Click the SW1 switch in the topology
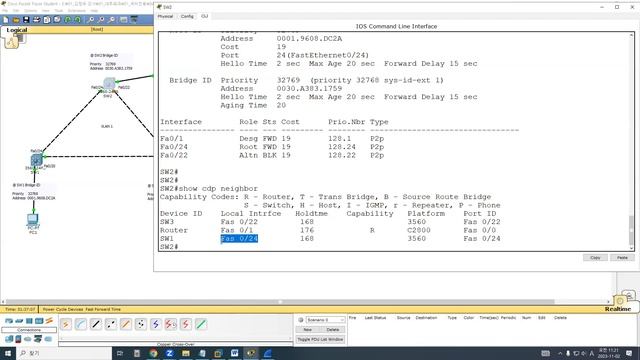 tap(36, 160)
